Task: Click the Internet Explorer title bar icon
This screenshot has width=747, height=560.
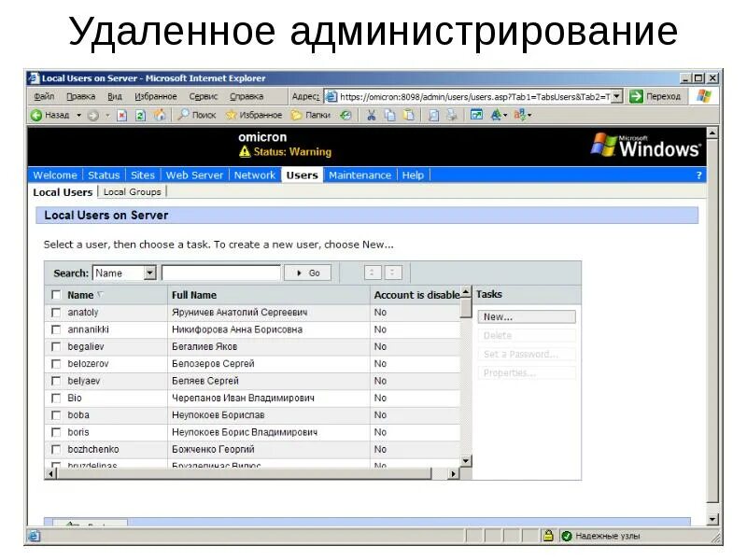Action: point(34,78)
